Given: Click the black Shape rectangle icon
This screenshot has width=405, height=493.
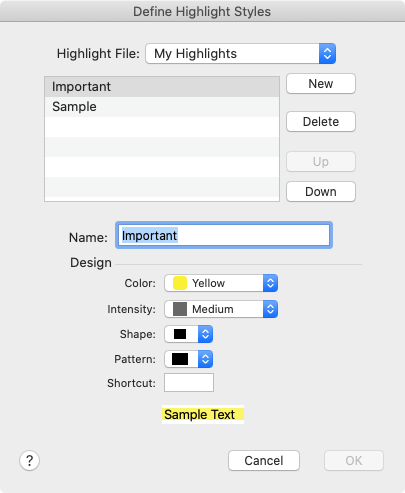Looking at the screenshot, I should 180,334.
